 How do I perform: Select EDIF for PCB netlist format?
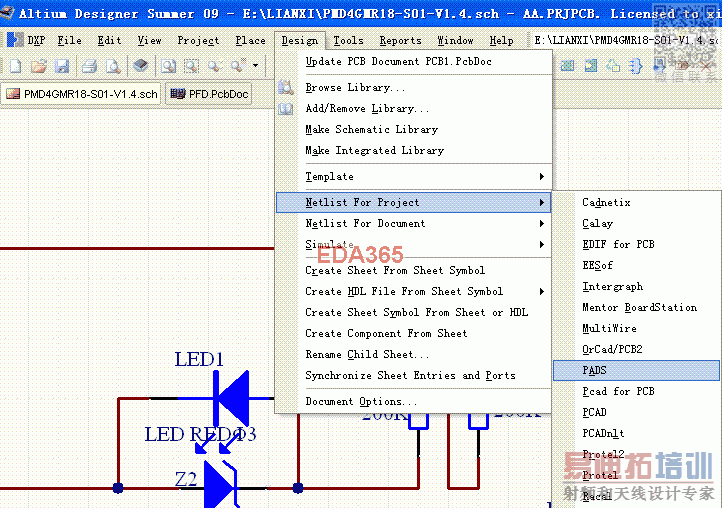[x=636, y=245]
